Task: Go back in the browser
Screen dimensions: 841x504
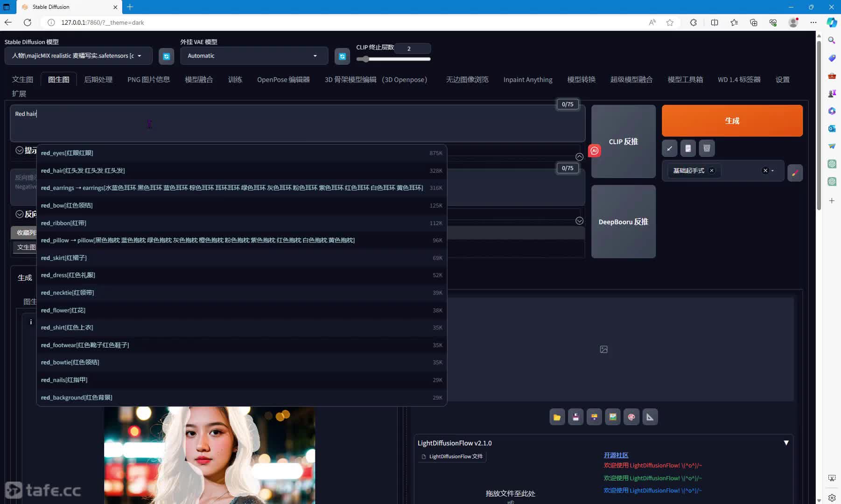Action: (x=8, y=22)
